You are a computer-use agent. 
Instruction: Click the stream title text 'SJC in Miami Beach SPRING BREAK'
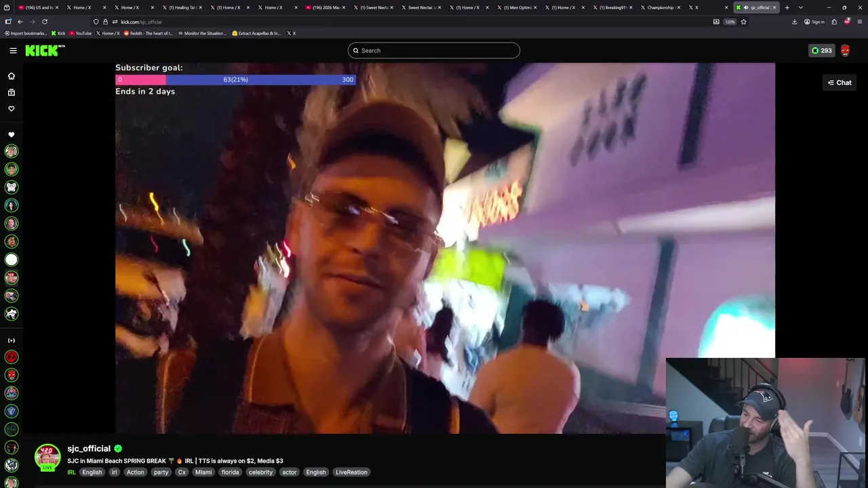pos(117,461)
